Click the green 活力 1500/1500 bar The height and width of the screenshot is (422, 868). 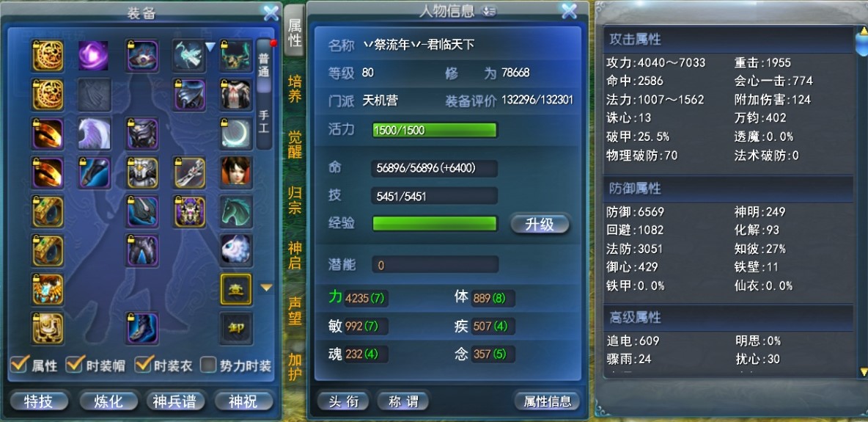(x=435, y=131)
